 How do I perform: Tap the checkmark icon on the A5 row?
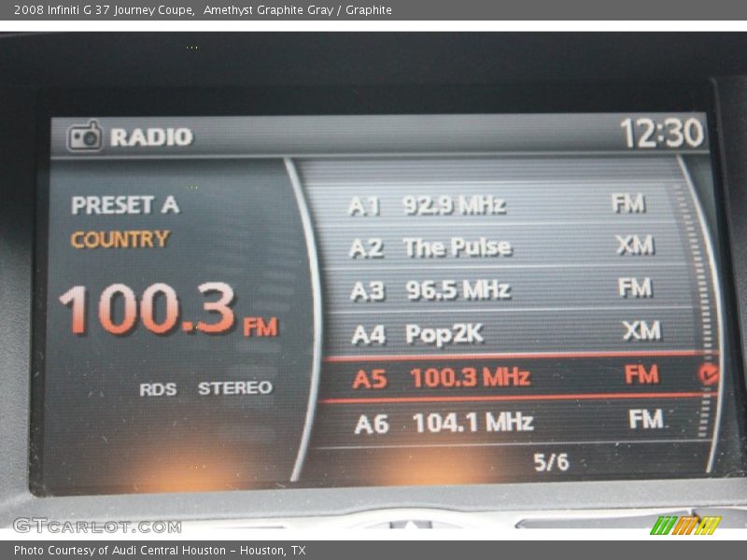click(x=709, y=374)
